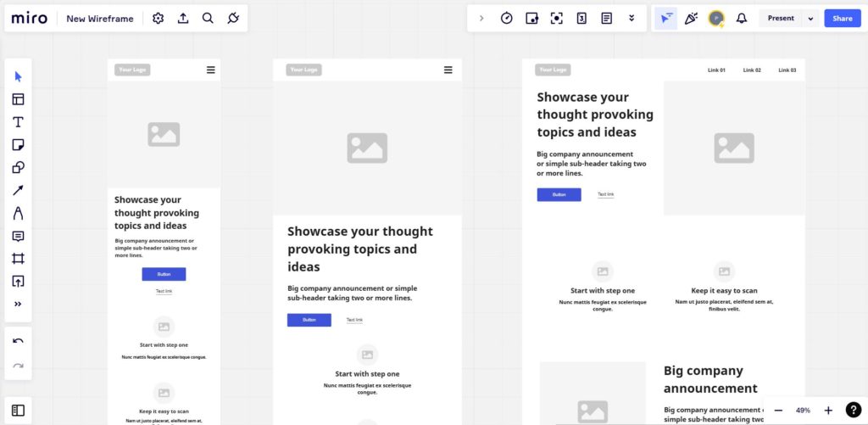Screen dimensions: 868x425
Task: Open the Comment tool
Action: coord(19,237)
